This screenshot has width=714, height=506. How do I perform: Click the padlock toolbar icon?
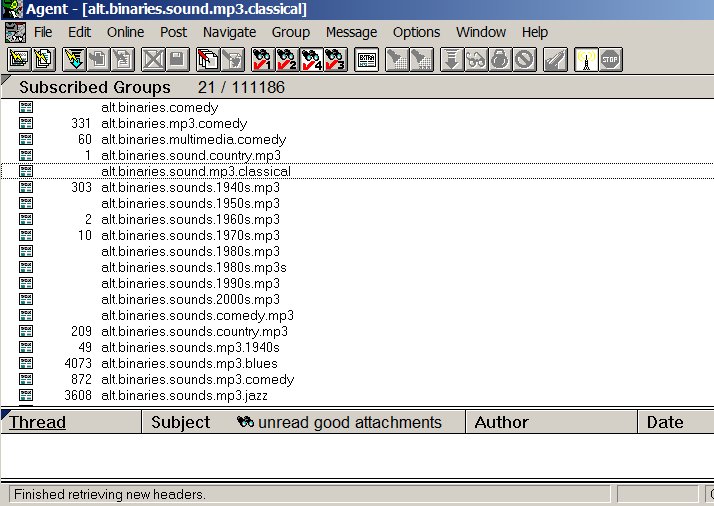pyautogui.click(x=500, y=59)
